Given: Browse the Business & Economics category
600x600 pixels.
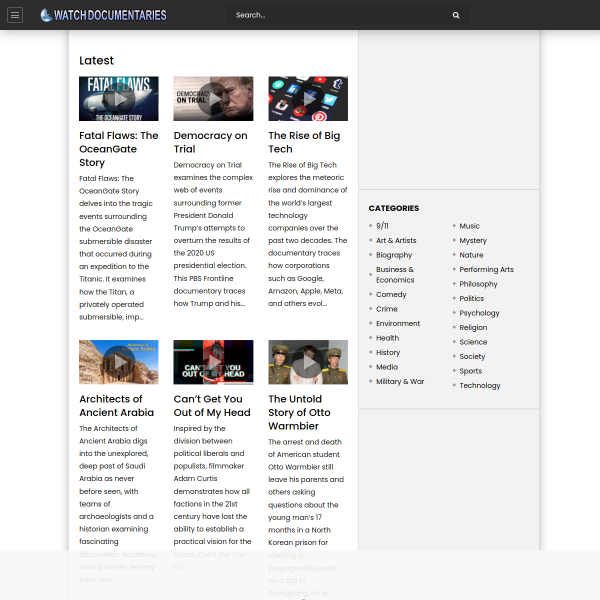Looking at the screenshot, I should coord(395,275).
